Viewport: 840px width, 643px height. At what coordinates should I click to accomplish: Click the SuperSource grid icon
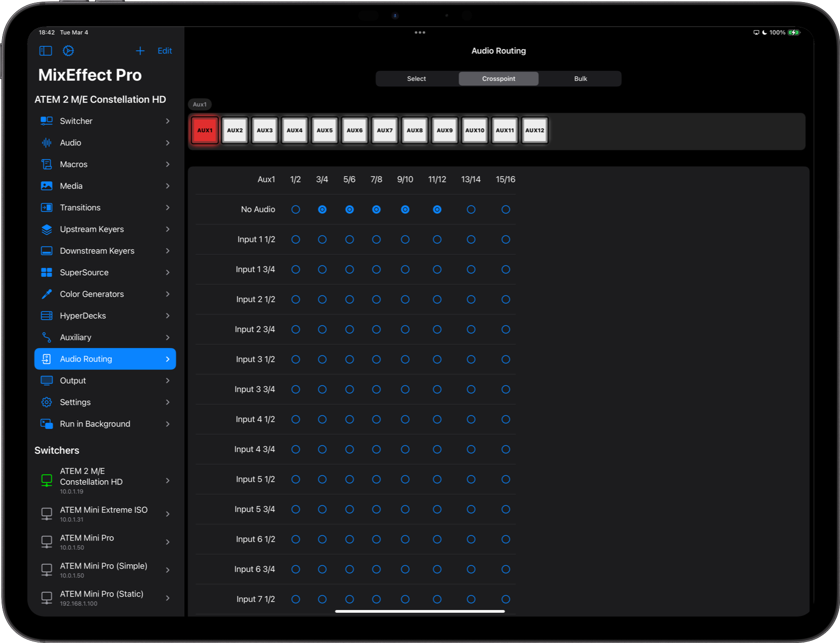[x=47, y=272]
